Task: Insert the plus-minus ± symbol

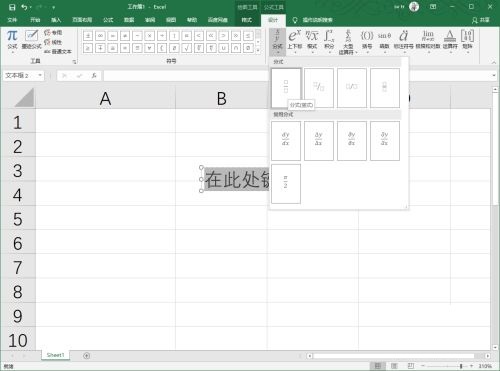Action: 88,35
